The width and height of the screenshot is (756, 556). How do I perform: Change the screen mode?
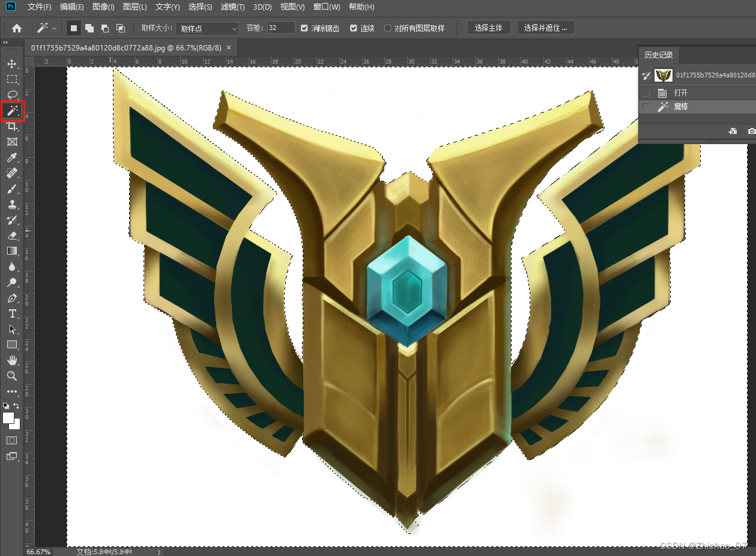click(x=12, y=456)
